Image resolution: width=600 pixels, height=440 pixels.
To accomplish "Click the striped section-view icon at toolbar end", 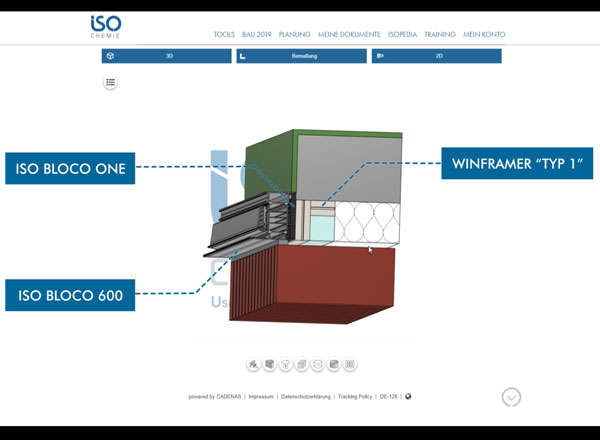I will [x=350, y=364].
